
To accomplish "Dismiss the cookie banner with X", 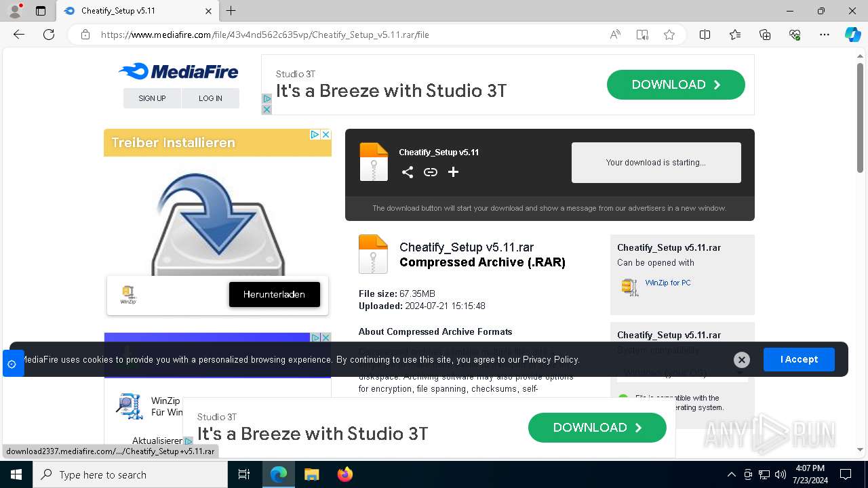I will pyautogui.click(x=742, y=360).
